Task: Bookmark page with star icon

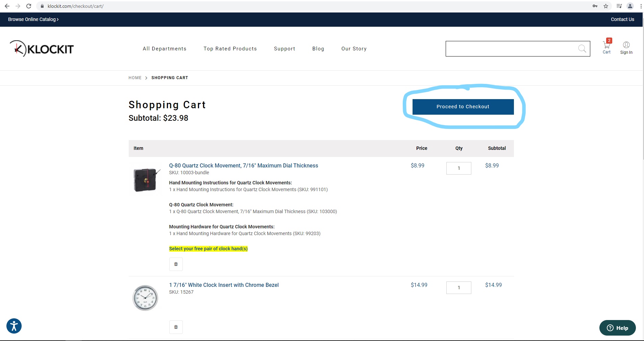Action: point(606,6)
